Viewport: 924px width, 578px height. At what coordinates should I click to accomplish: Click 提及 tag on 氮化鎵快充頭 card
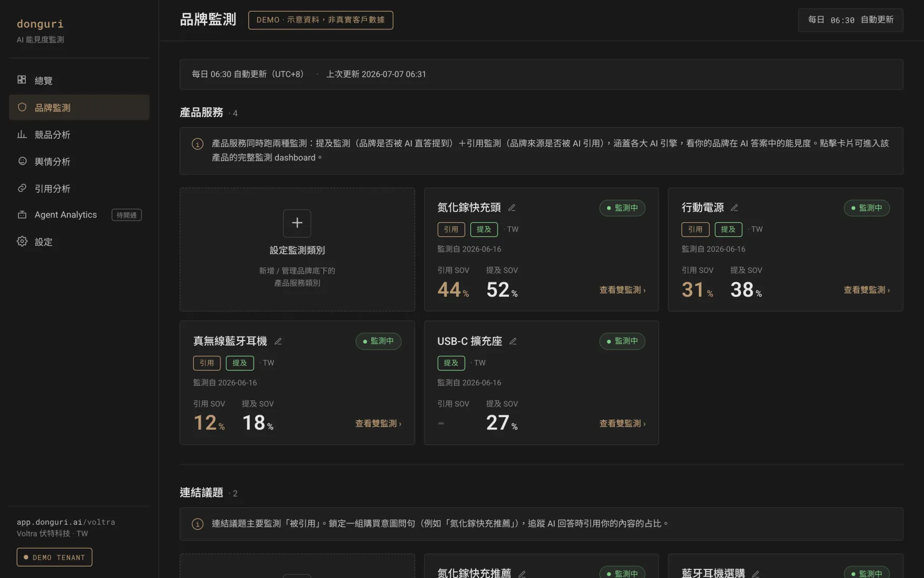pos(484,230)
